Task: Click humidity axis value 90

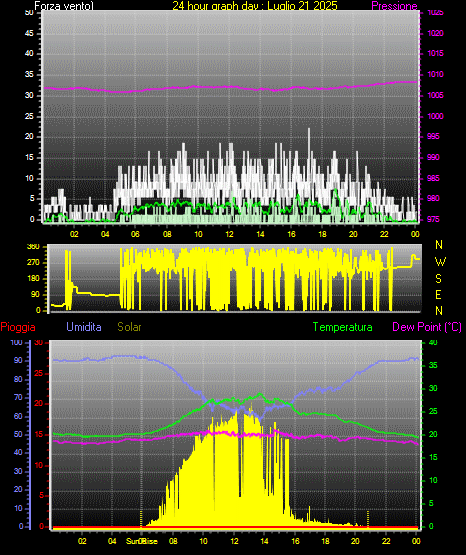Action: (x=18, y=360)
